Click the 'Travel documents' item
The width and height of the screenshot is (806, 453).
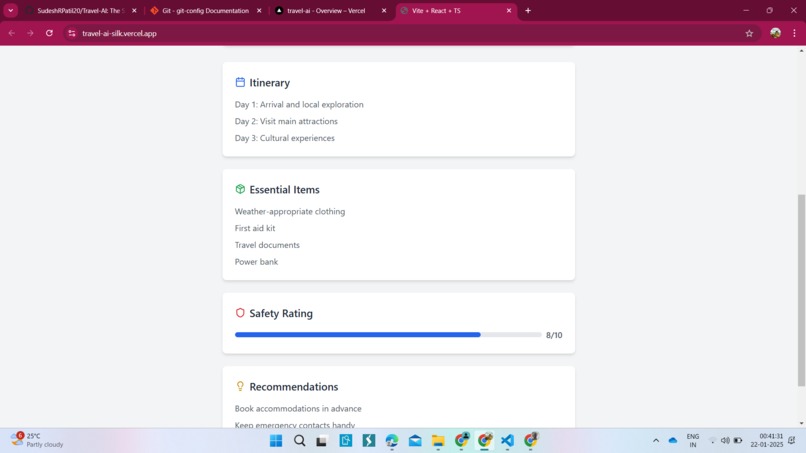[267, 245]
